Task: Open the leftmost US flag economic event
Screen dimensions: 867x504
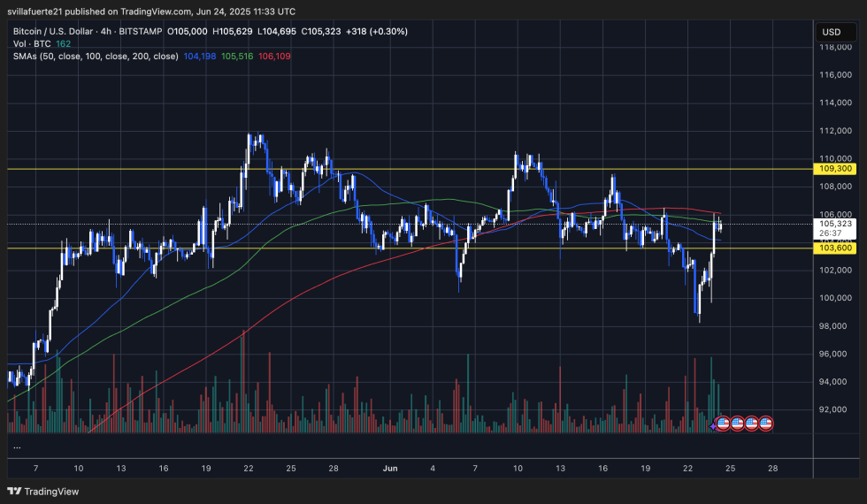Action: (722, 424)
